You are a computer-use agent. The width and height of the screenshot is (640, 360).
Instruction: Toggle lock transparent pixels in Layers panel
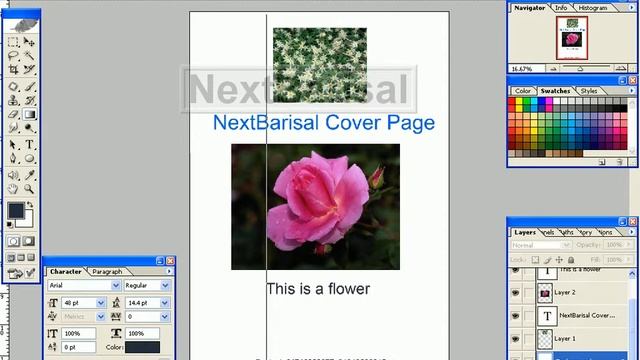[535, 260]
